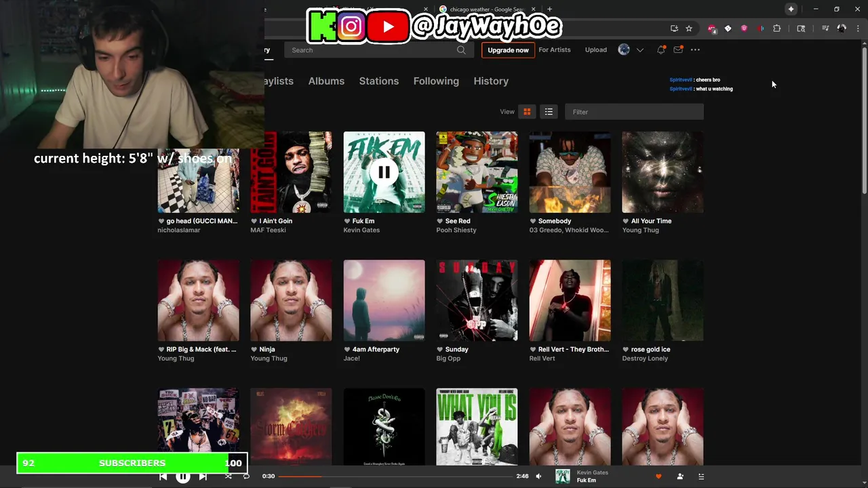This screenshot has width=868, height=488.
Task: Open the Sunday cover thumbnail
Action: 477,300
